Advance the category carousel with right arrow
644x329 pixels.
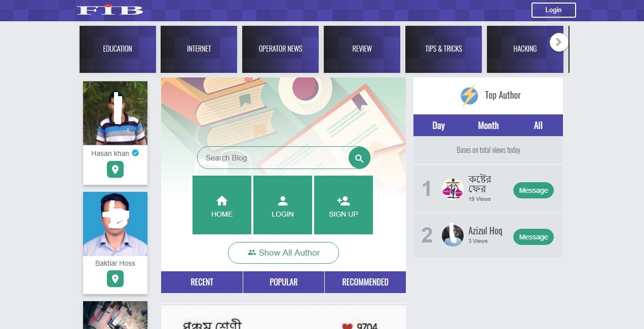559,42
